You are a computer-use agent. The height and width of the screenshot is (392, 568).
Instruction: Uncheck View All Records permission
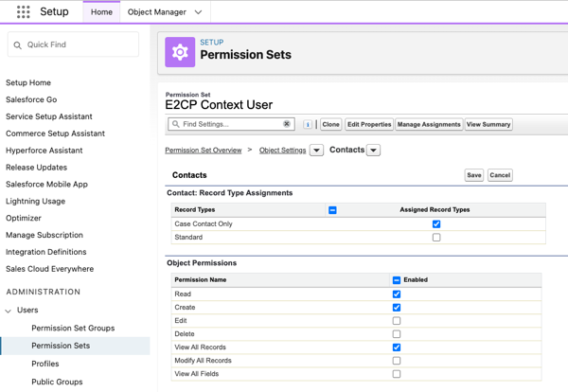[397, 347]
